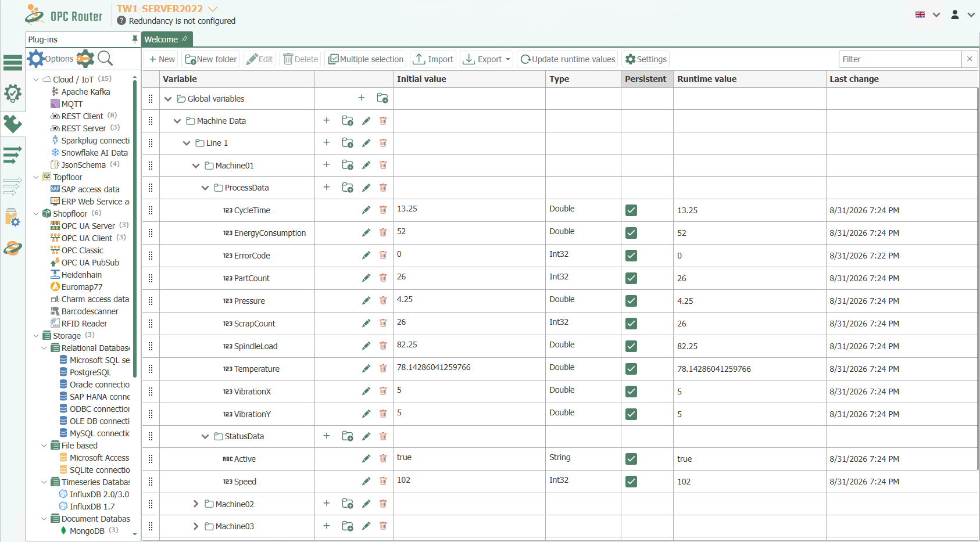Toggle Persistent checkbox for EnergyConsumption
This screenshot has width=980, height=542.
[631, 233]
